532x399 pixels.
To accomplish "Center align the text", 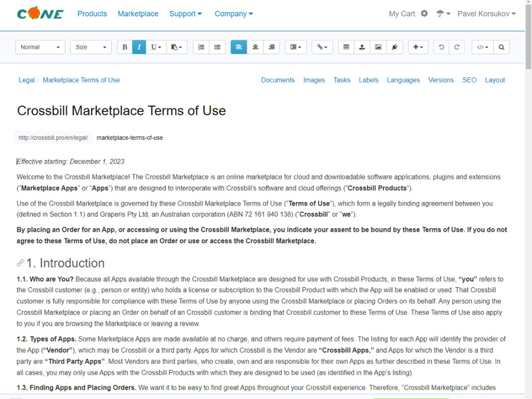I will [x=255, y=47].
